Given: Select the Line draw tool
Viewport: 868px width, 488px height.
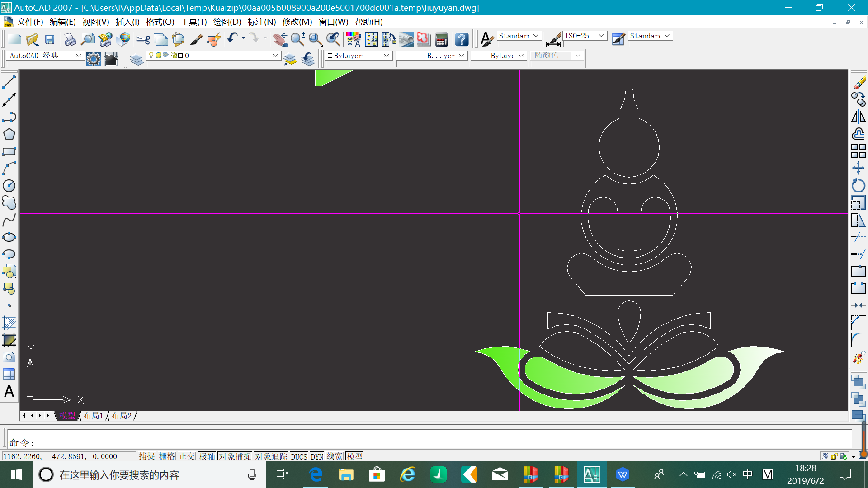Looking at the screenshot, I should coord(9,82).
